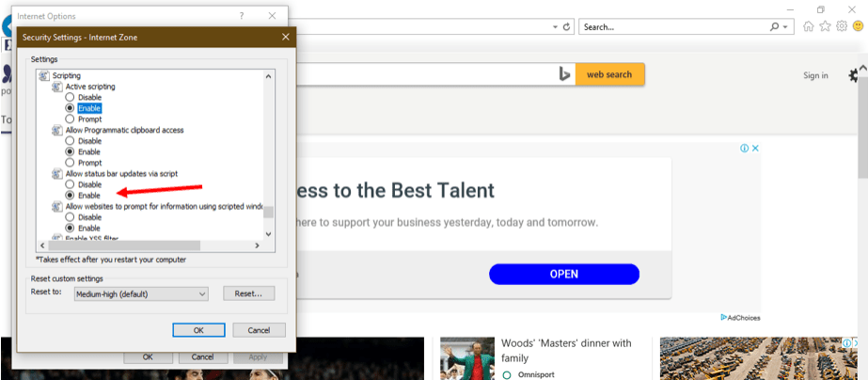Select Prompt under Allow Programmatic clipboard access

coord(70,163)
